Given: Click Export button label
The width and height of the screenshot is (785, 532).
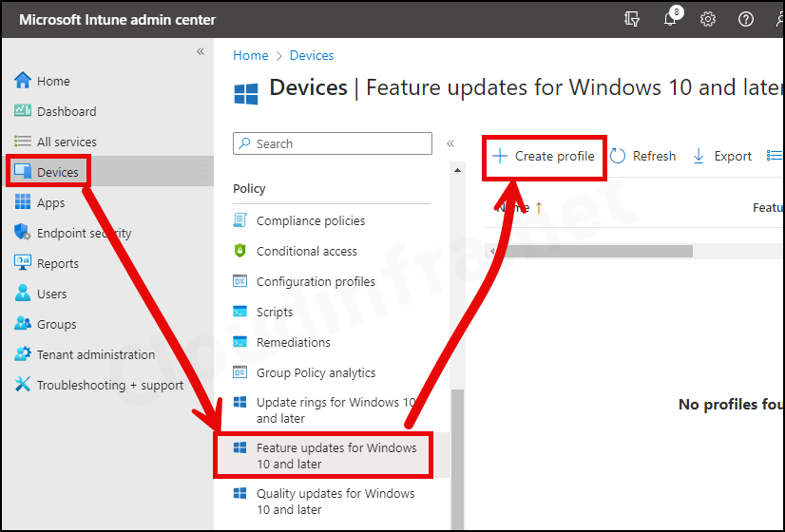Looking at the screenshot, I should tap(733, 156).
